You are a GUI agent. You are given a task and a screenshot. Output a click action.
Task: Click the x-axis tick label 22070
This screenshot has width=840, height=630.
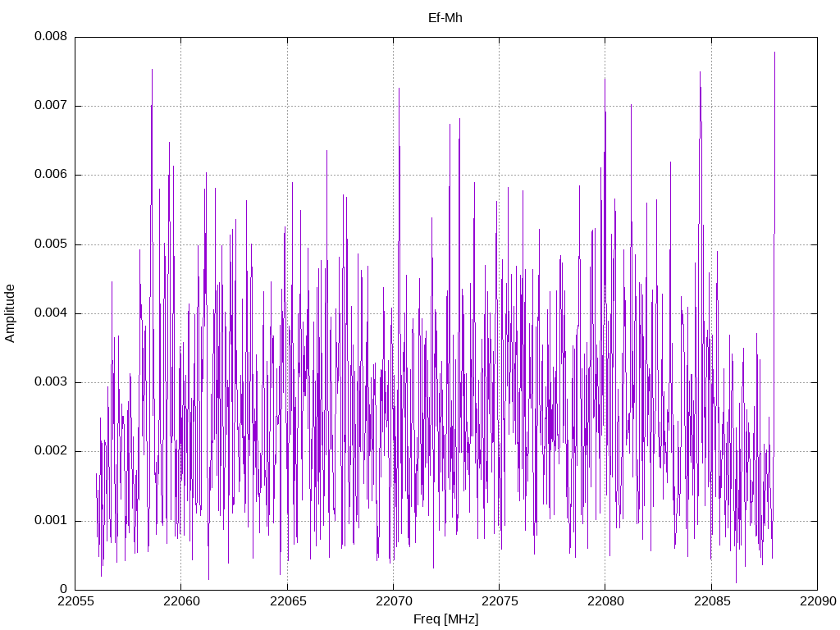point(393,601)
